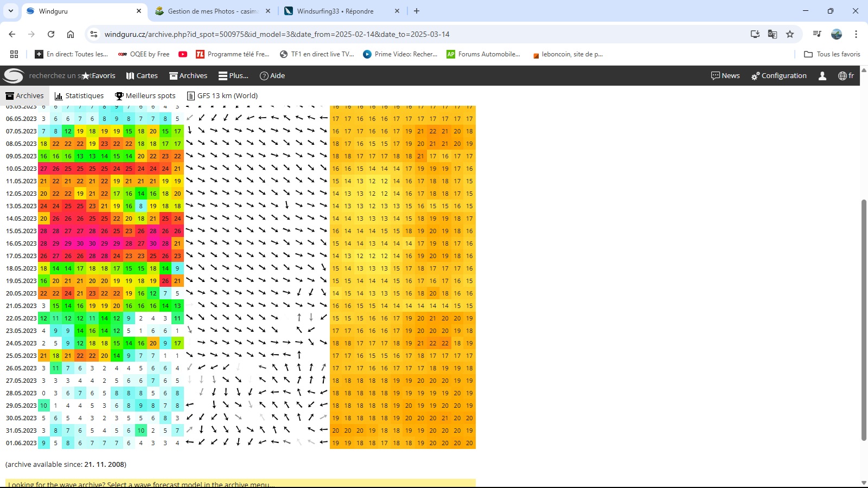Bookmark this page with the star icon
The image size is (868, 488).
coord(790,34)
